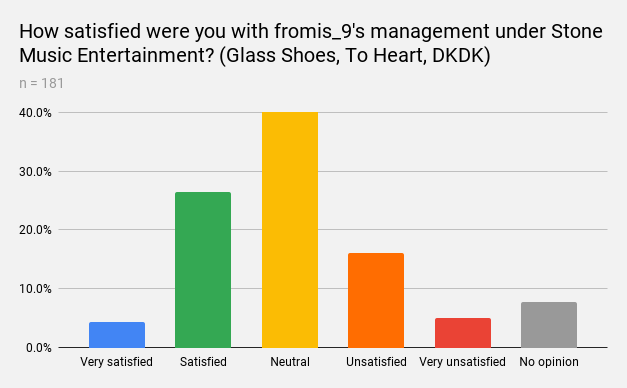Click the Neutral category label
The image size is (627, 388).
[x=290, y=362]
